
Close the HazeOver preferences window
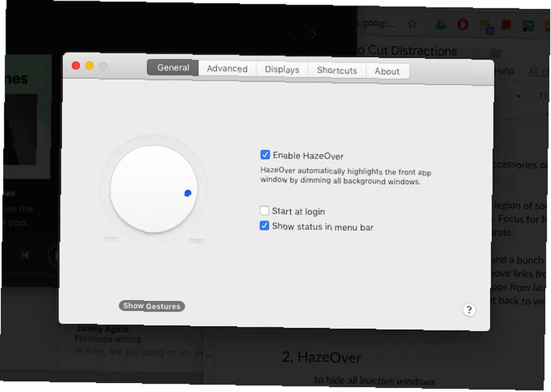75,66
